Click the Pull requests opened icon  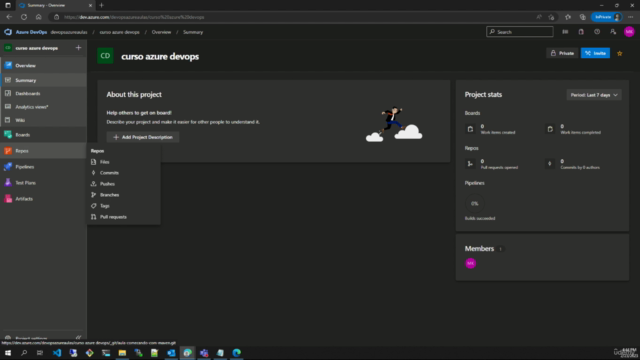coord(470,164)
